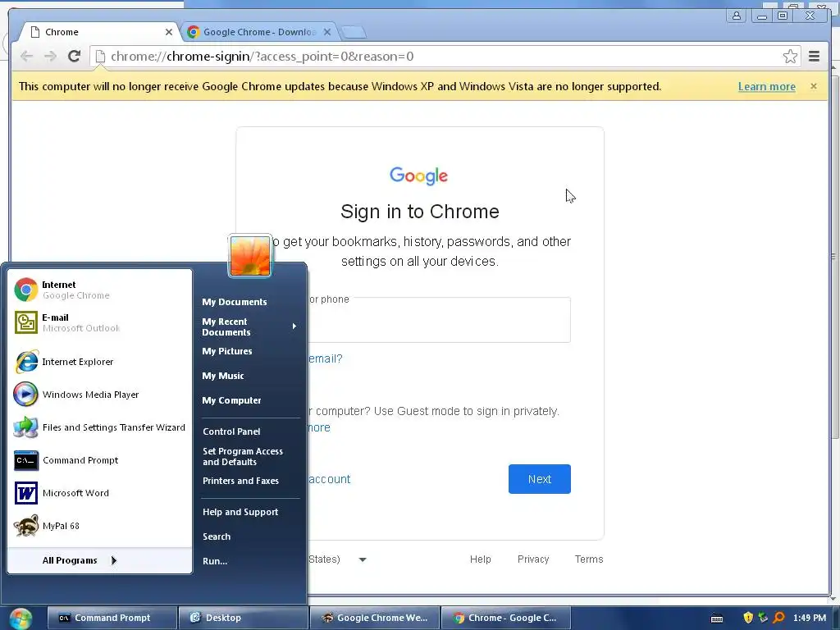Viewport: 840px width, 630px height.
Task: Open the language dropdown arrow
Action: coord(363,559)
